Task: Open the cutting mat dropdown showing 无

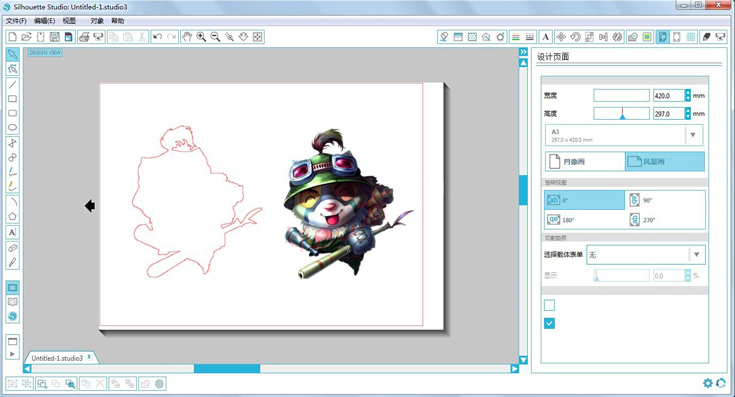Action: click(646, 255)
